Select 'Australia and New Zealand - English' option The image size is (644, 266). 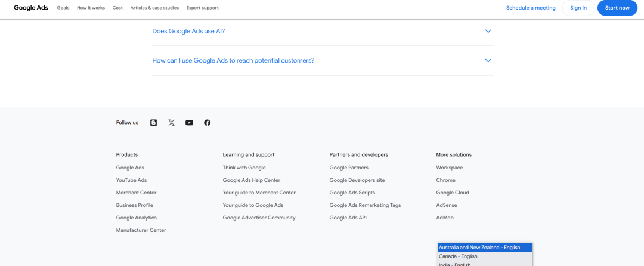(485, 248)
